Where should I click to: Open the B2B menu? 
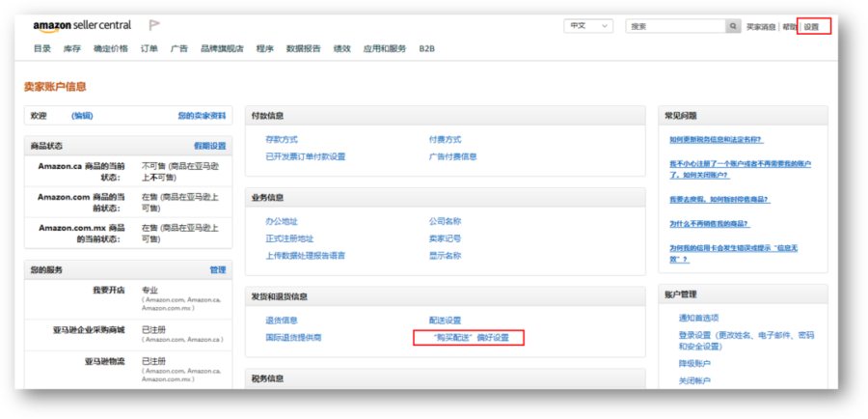tap(427, 49)
